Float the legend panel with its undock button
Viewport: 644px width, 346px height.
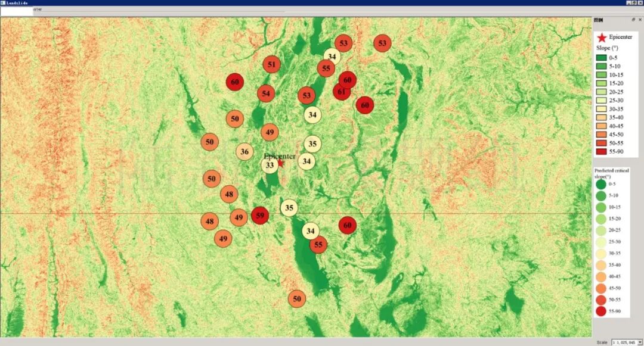pyautogui.click(x=633, y=20)
